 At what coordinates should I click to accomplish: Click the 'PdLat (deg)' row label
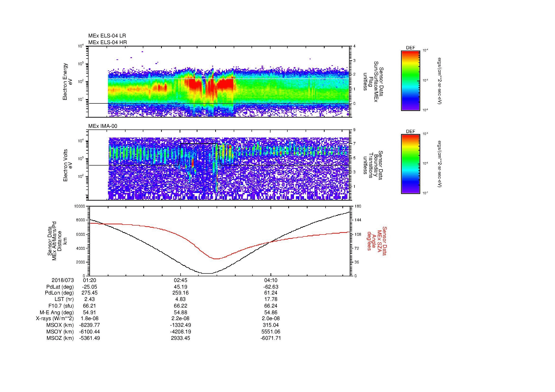point(60,287)
